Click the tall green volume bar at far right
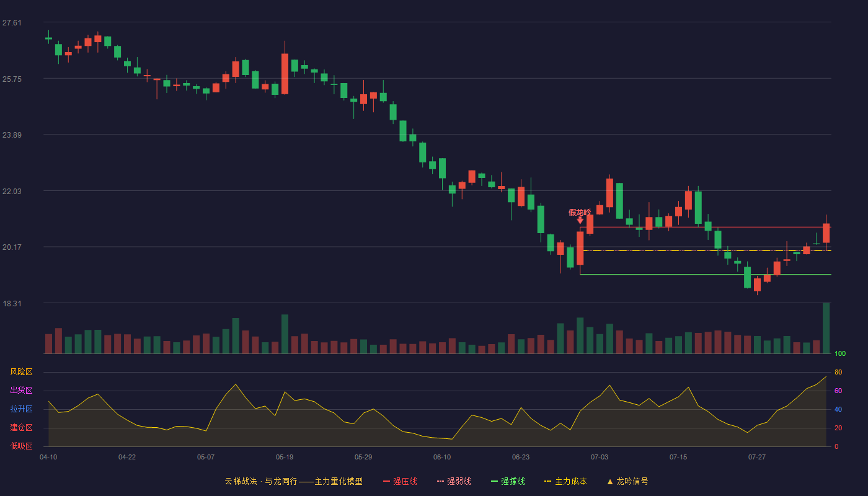This screenshot has height=496, width=868. 826,328
